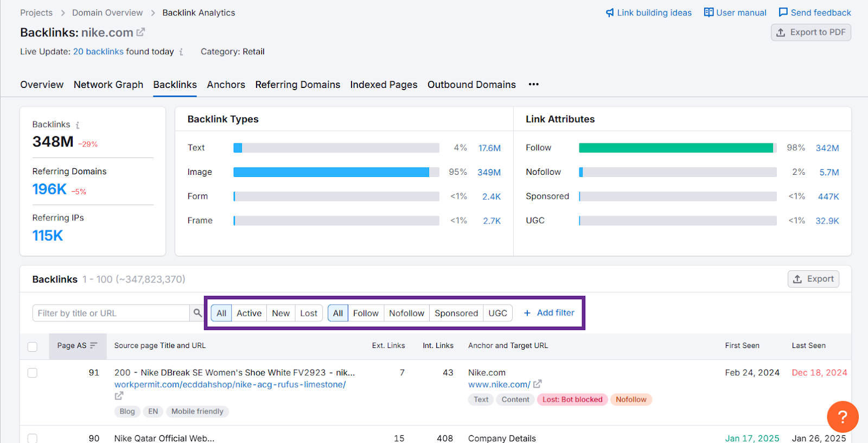Open external link icon beside www.nike.com/

(x=537, y=384)
